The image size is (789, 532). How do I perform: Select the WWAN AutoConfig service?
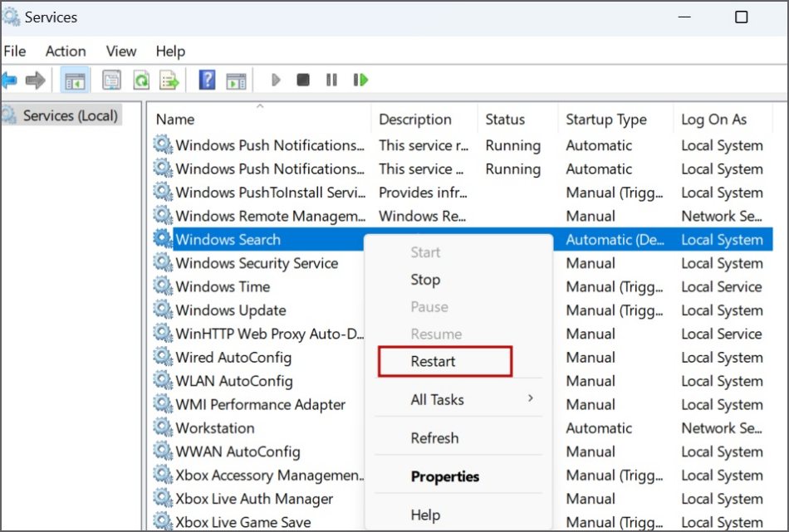click(238, 451)
